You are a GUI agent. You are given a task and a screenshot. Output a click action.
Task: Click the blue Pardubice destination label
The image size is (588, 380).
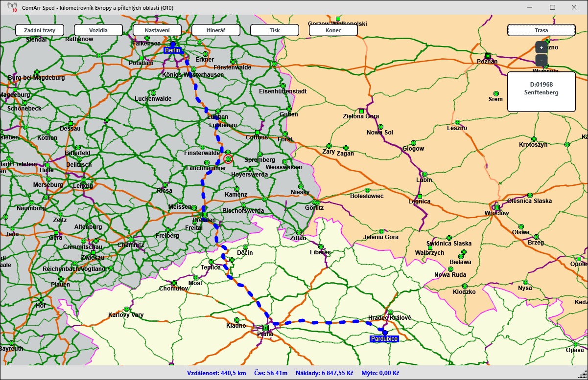pos(384,339)
